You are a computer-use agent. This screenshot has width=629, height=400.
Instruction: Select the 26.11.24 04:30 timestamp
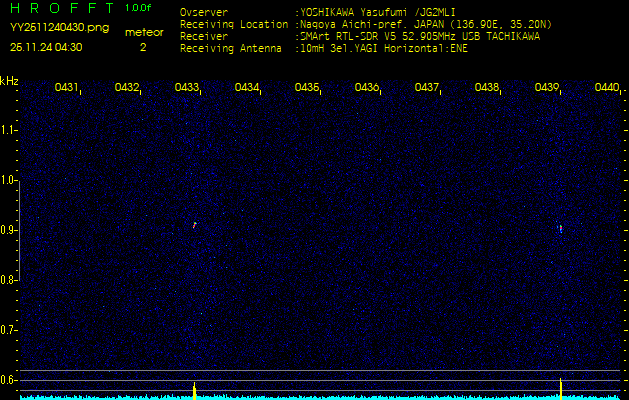(x=46, y=46)
